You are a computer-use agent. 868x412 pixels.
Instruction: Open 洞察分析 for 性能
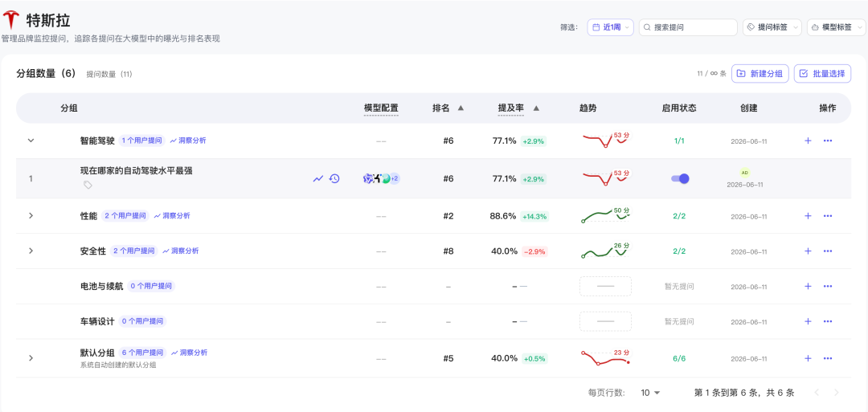click(172, 216)
